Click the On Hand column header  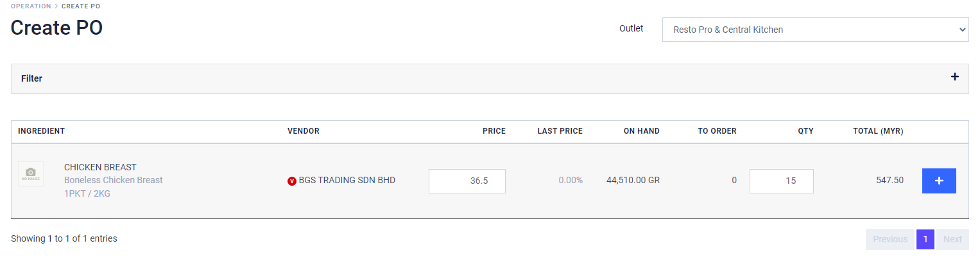pos(641,131)
